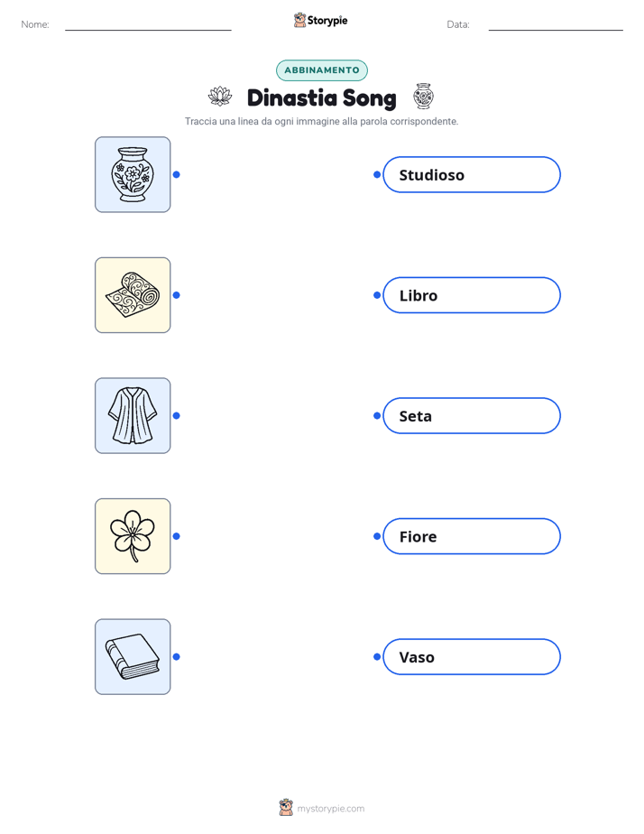Click the vase picture card
The image size is (644, 834).
133,174
